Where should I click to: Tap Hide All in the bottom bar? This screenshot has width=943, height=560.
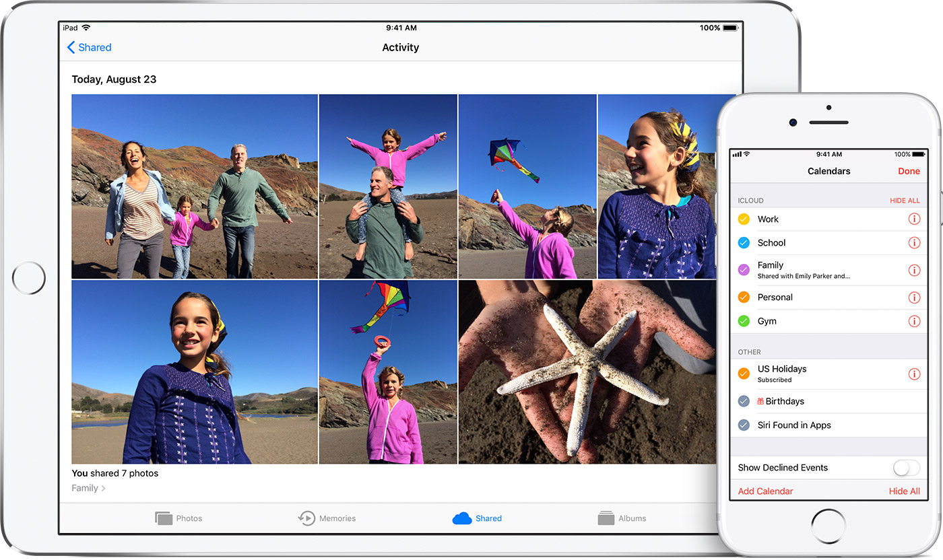(x=905, y=491)
